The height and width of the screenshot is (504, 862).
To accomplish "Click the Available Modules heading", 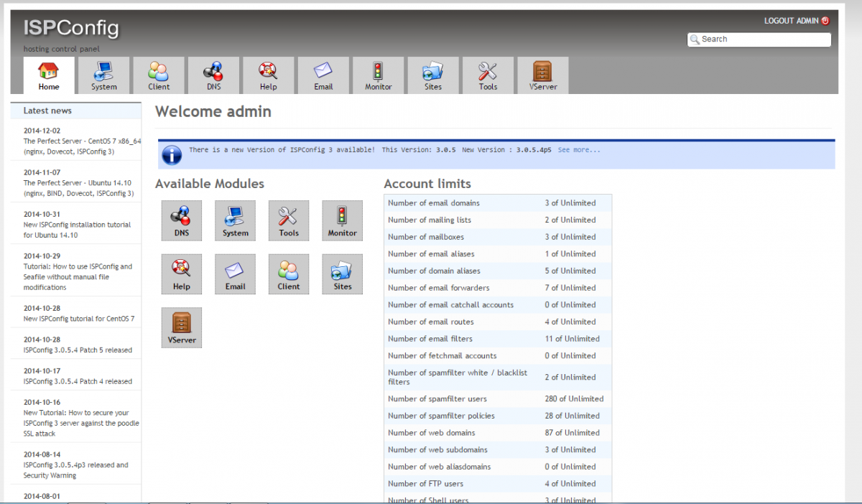I will 210,184.
